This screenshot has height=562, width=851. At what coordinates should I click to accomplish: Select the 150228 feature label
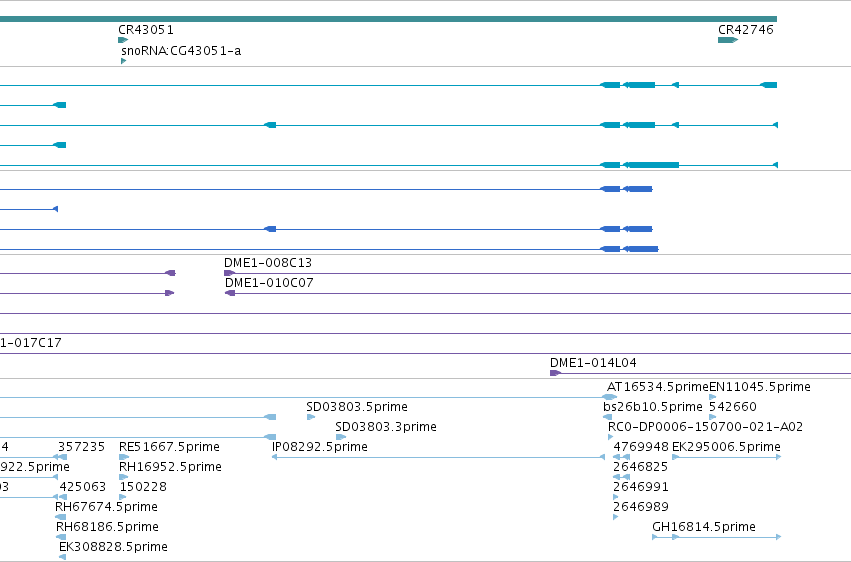[143, 487]
